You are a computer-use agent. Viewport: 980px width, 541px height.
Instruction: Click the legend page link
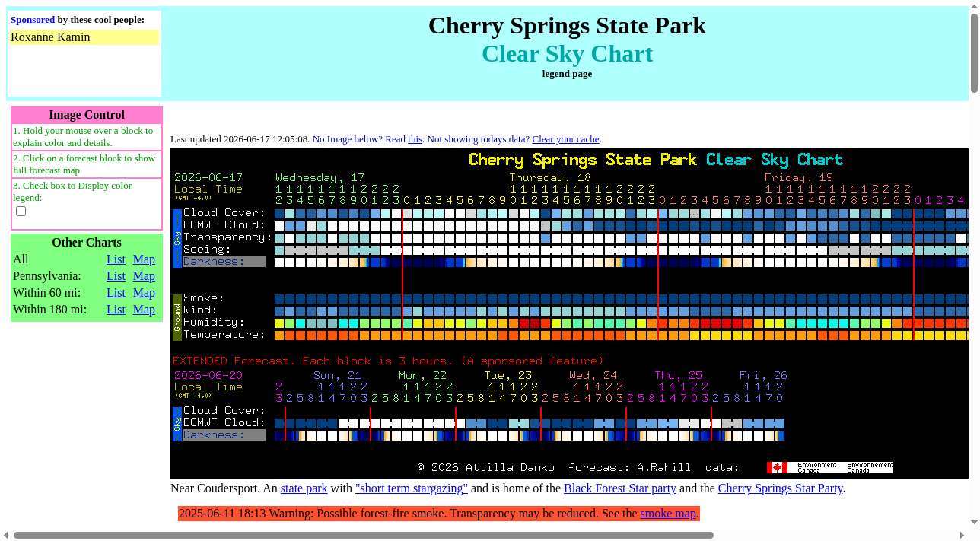(x=567, y=74)
